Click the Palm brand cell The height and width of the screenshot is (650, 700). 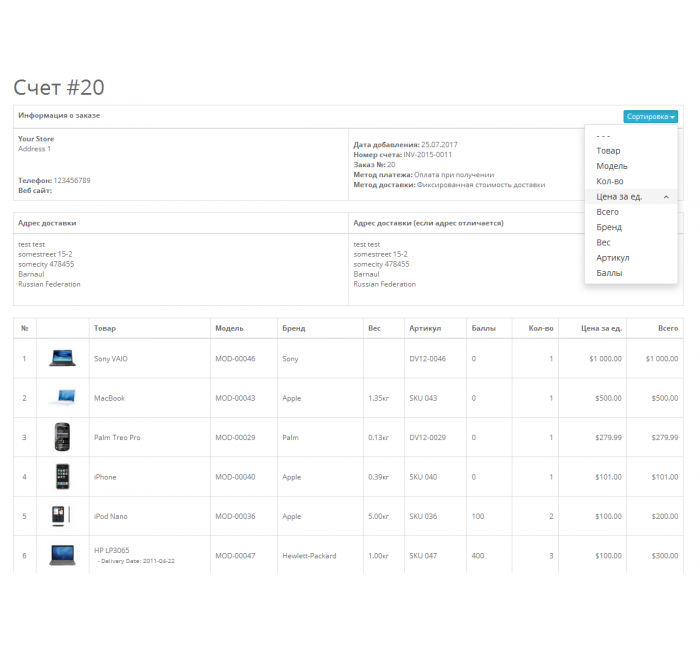click(290, 438)
